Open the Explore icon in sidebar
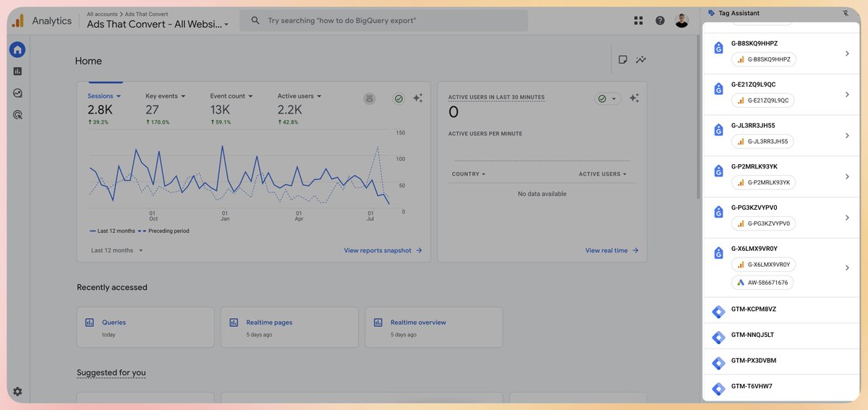The height and width of the screenshot is (410, 868). (x=17, y=93)
